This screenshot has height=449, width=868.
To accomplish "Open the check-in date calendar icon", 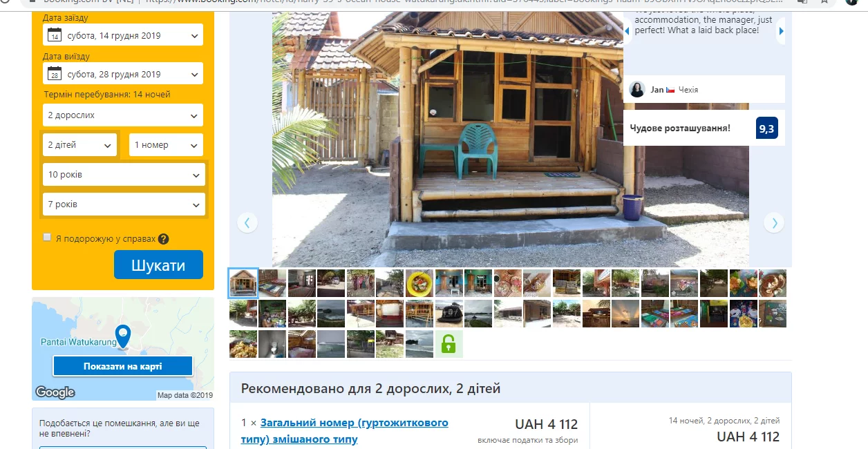I will click(x=55, y=35).
